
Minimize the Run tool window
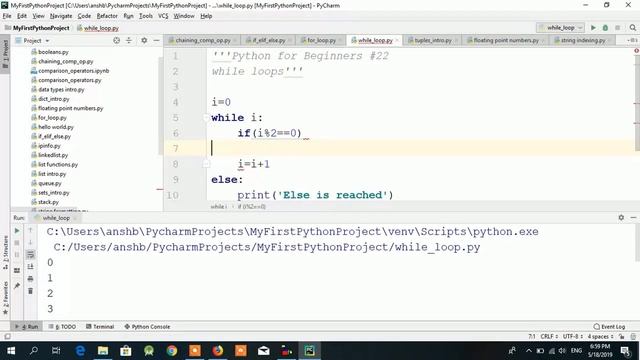633,218
